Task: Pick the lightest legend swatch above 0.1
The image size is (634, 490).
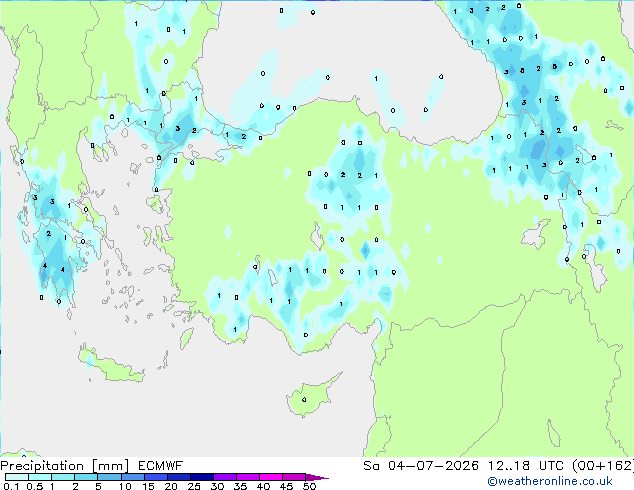Action: pyautogui.click(x=17, y=477)
